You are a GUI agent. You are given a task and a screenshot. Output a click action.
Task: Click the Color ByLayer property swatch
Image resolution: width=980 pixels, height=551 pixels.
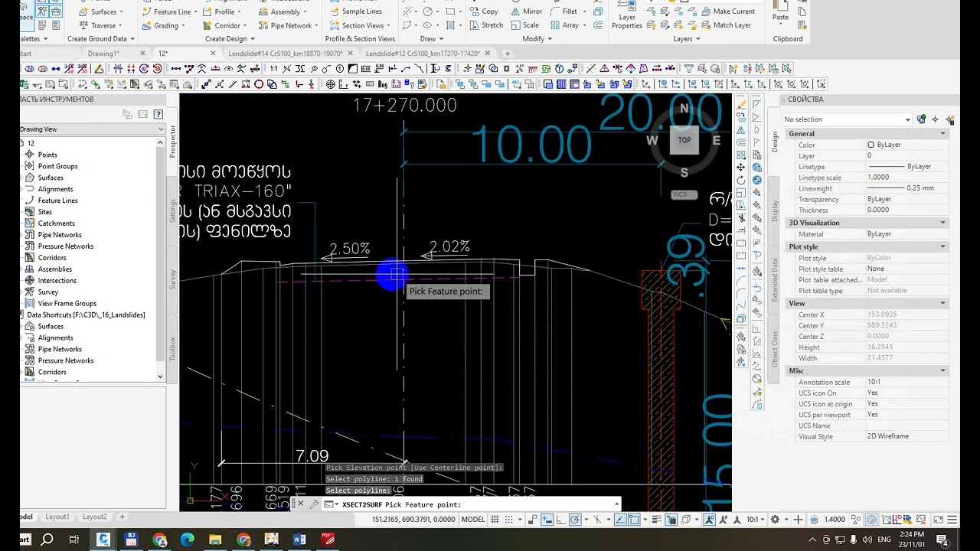871,145
